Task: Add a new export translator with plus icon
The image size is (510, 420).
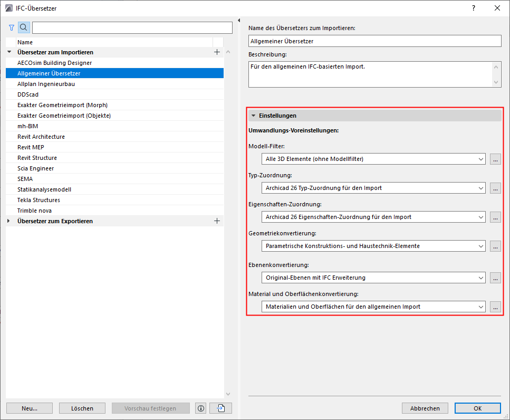Action: 217,221
